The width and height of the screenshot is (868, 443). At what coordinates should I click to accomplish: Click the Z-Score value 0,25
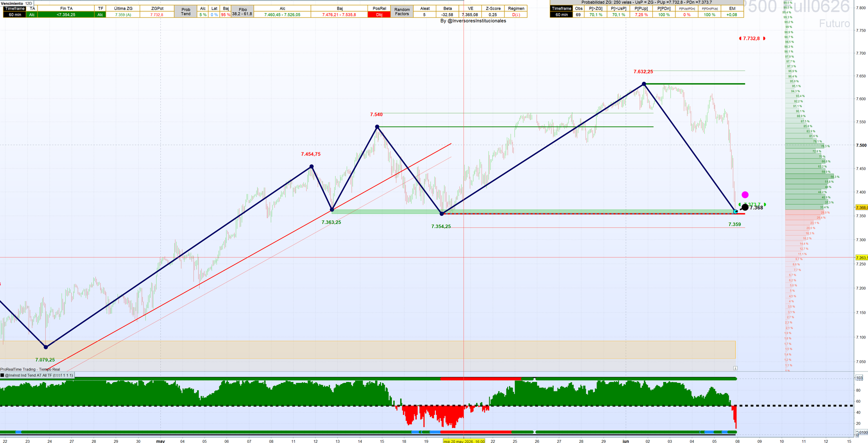493,14
